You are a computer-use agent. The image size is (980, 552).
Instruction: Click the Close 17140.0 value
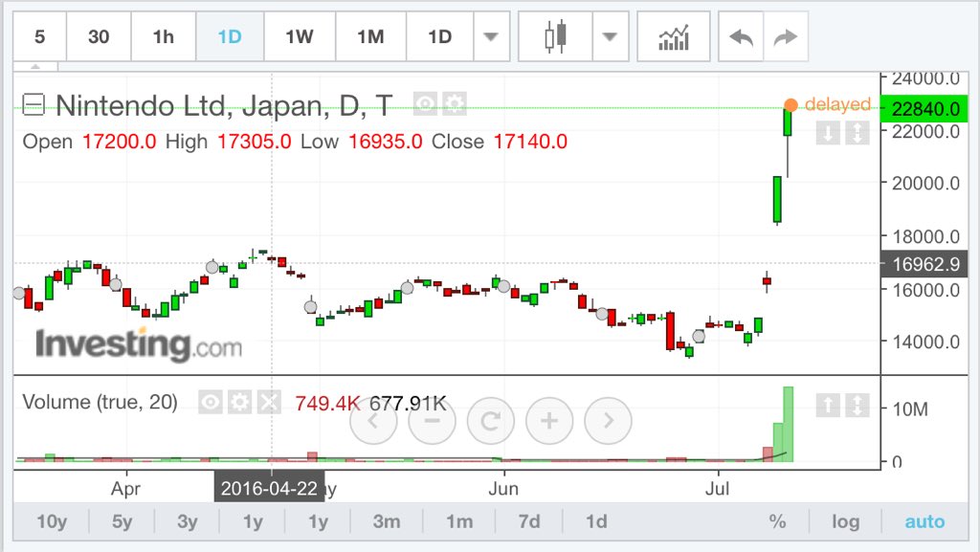click(530, 142)
